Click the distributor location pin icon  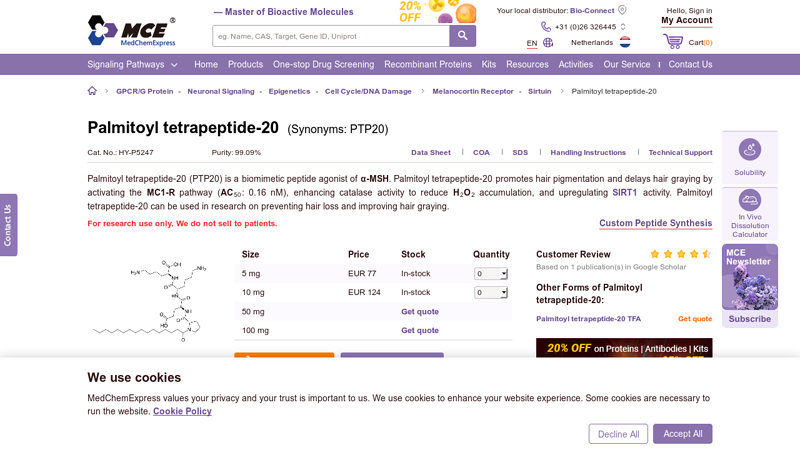point(622,10)
